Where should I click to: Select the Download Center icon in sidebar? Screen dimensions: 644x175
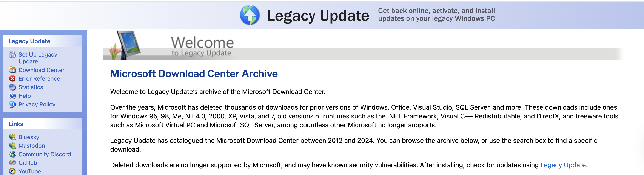(x=12, y=70)
